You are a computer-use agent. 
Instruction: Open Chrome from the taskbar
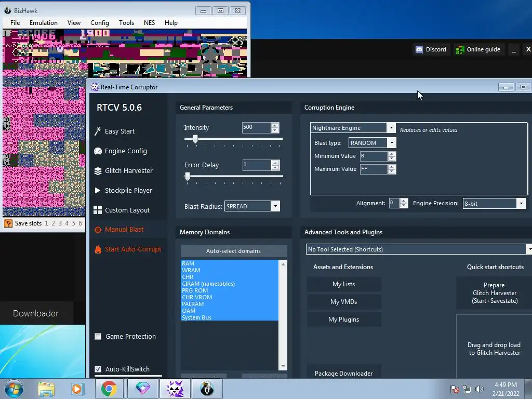pyautogui.click(x=109, y=389)
